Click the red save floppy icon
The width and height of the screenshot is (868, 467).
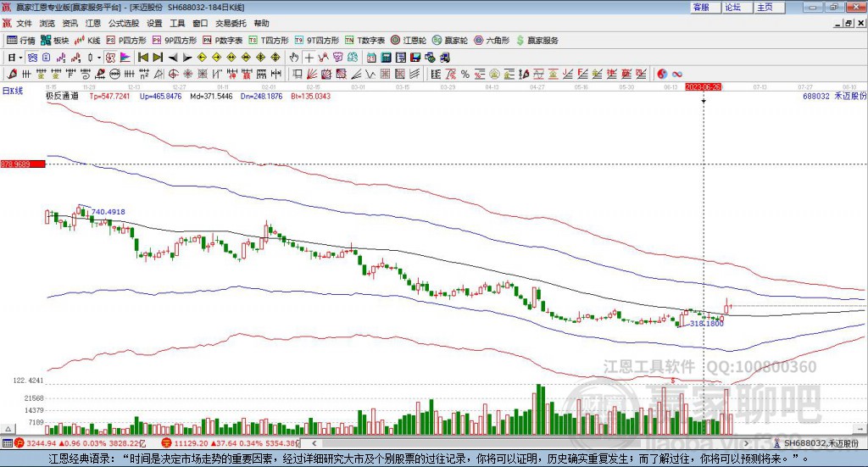point(415,58)
